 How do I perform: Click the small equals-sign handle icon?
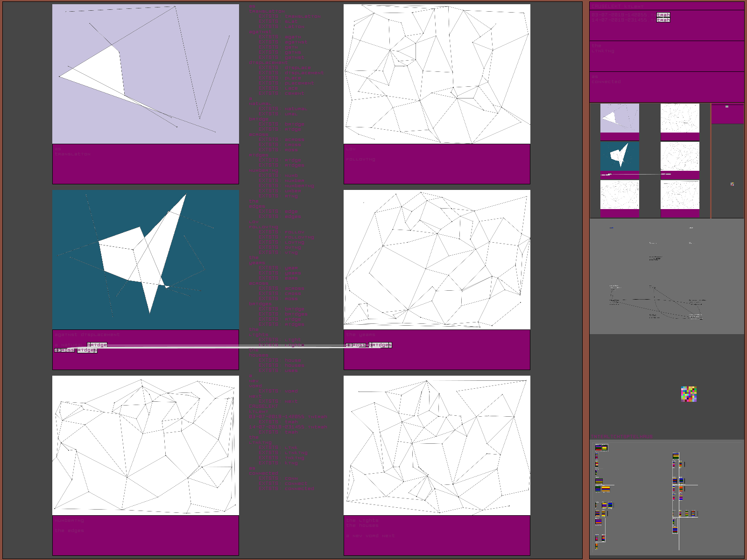[x=727, y=107]
